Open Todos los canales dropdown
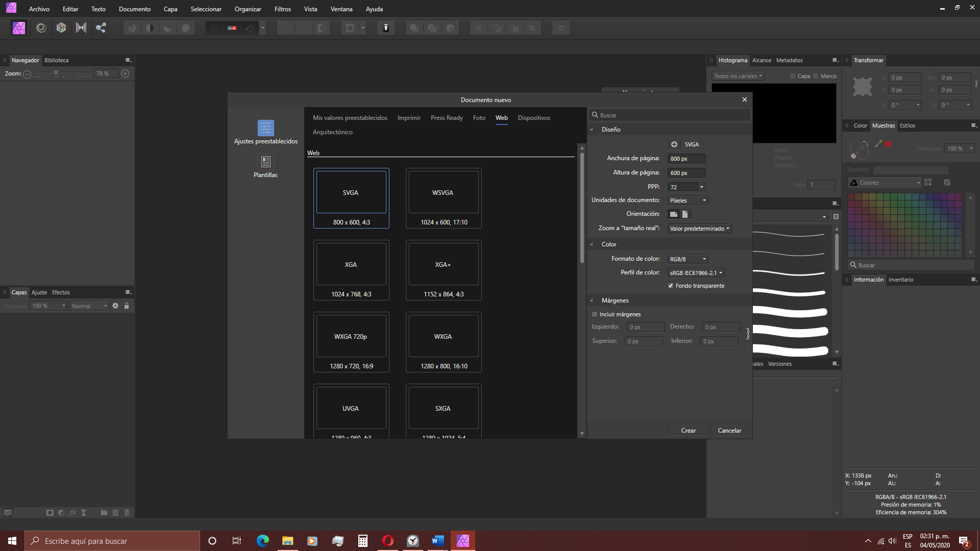 [738, 76]
